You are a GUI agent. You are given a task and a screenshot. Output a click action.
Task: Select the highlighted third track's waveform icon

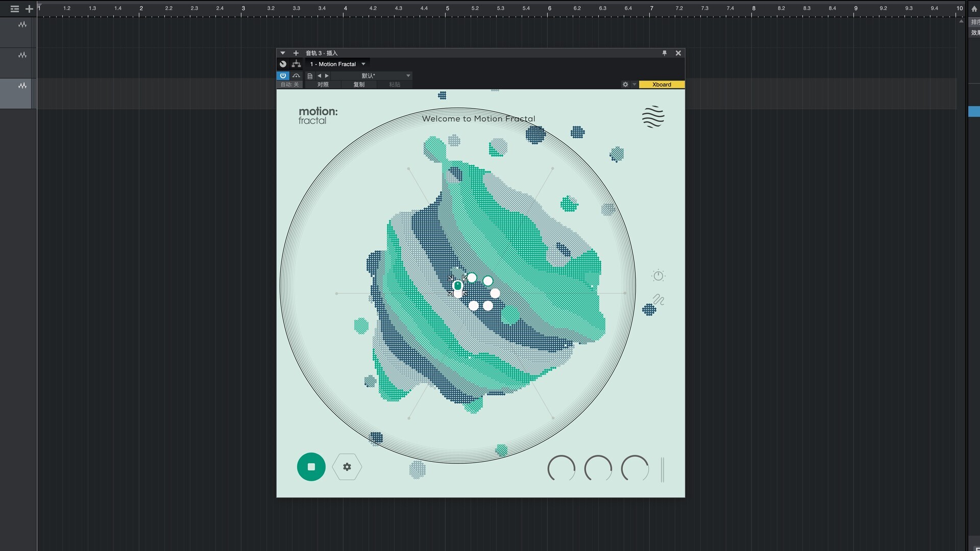[22, 86]
